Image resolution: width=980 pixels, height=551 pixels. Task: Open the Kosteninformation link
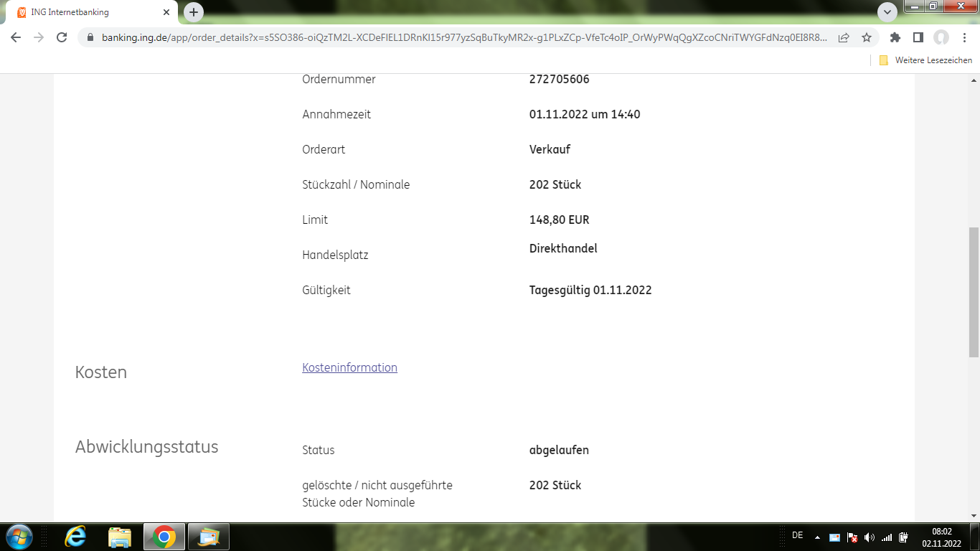(x=349, y=367)
